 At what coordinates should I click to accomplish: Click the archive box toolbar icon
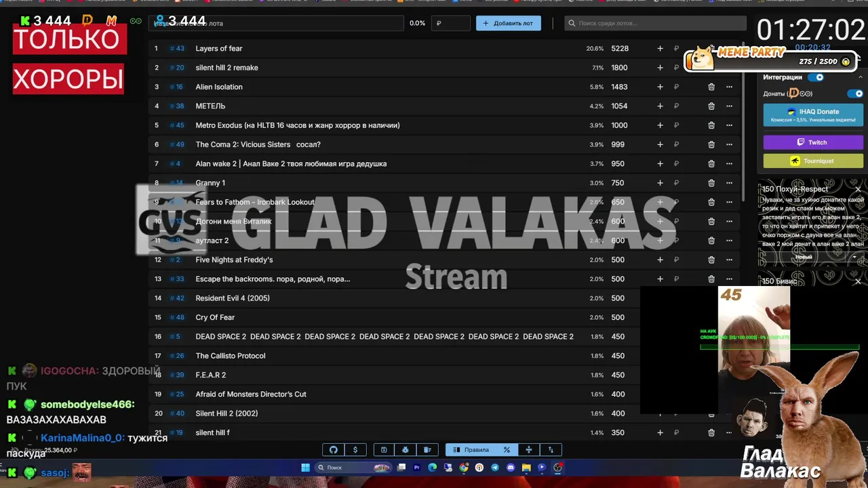click(384, 450)
